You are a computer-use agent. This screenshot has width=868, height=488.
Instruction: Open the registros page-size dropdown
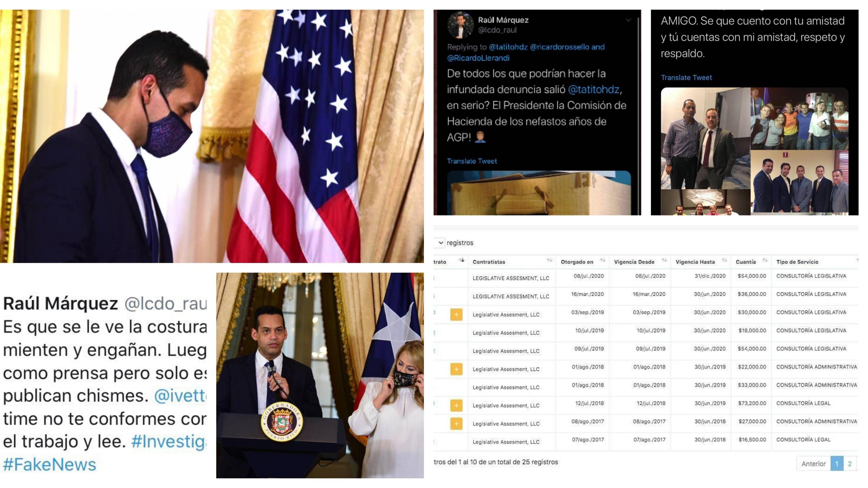[x=439, y=243]
